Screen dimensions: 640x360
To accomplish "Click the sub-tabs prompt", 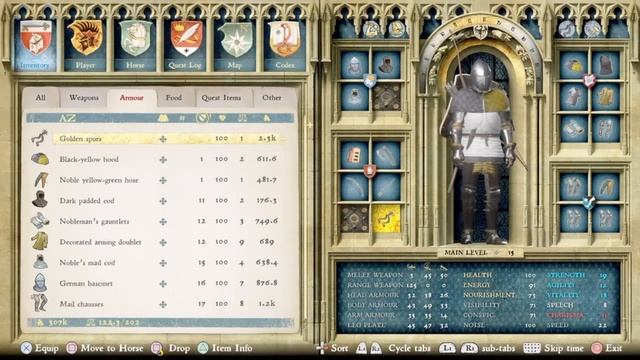I will click(477, 348).
